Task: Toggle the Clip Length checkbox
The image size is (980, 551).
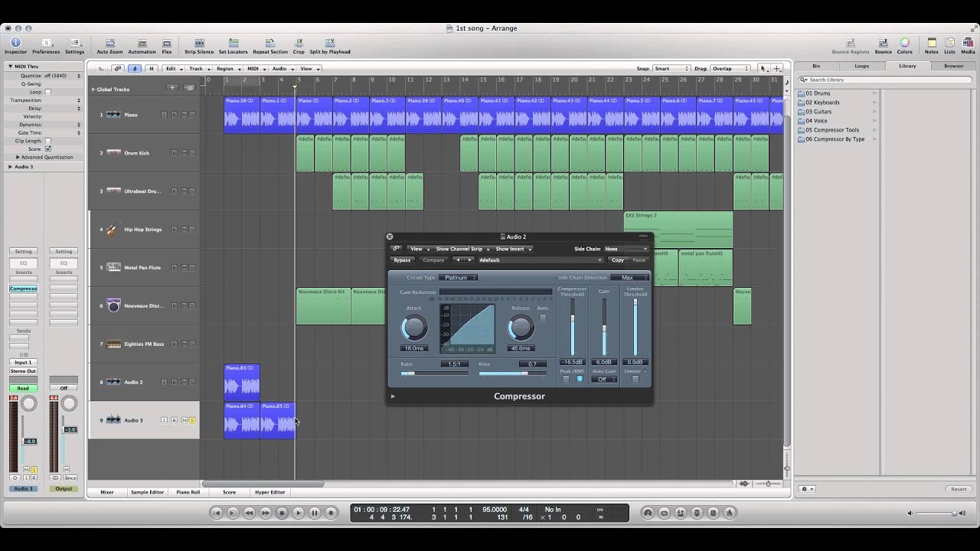Action: (47, 141)
